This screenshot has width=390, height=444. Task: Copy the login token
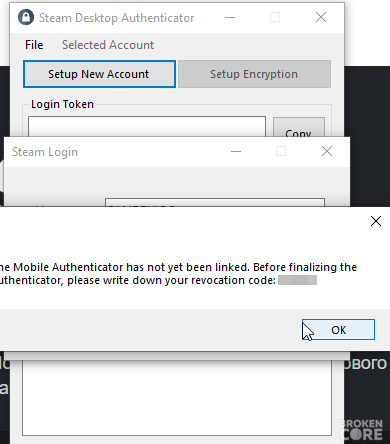pos(299,127)
